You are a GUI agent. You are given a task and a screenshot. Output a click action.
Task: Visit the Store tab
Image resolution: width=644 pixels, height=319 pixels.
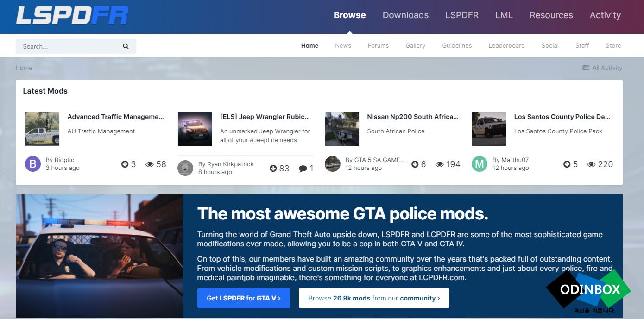click(x=613, y=45)
